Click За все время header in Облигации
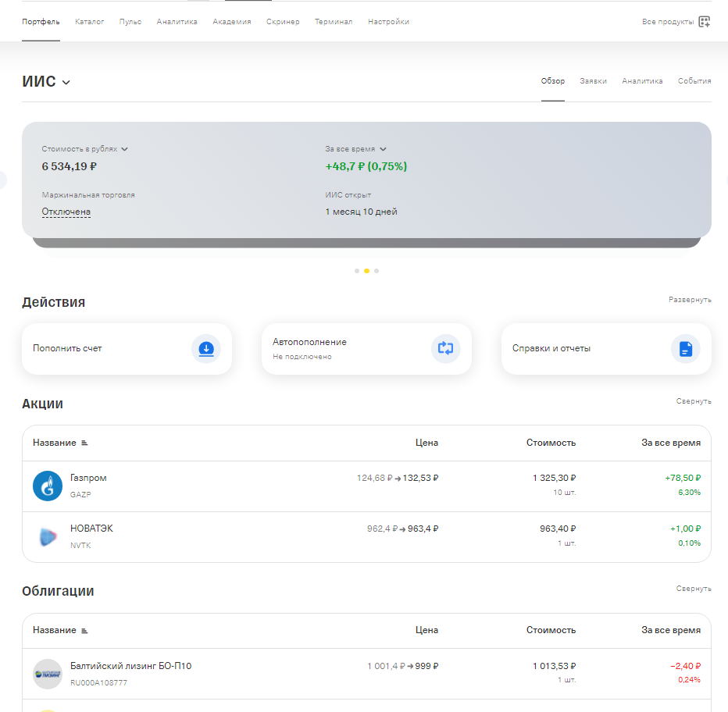Viewport: 728px width, 712px height. pos(671,630)
